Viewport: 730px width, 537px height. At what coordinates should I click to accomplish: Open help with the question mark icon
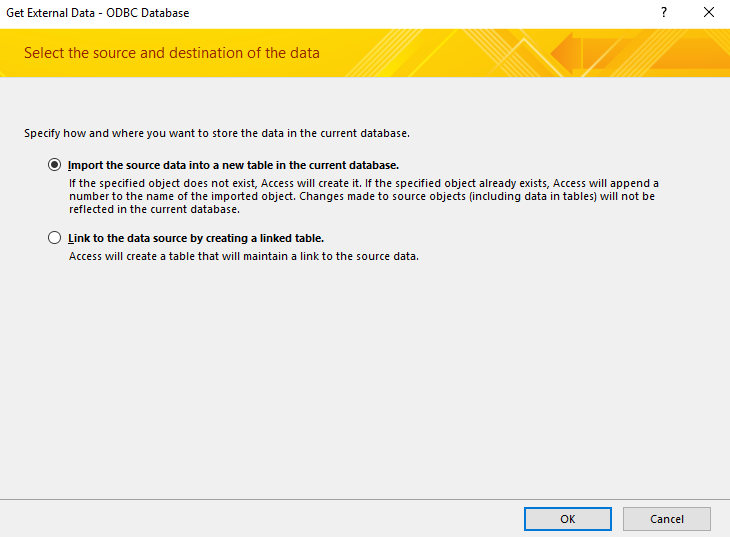point(663,13)
